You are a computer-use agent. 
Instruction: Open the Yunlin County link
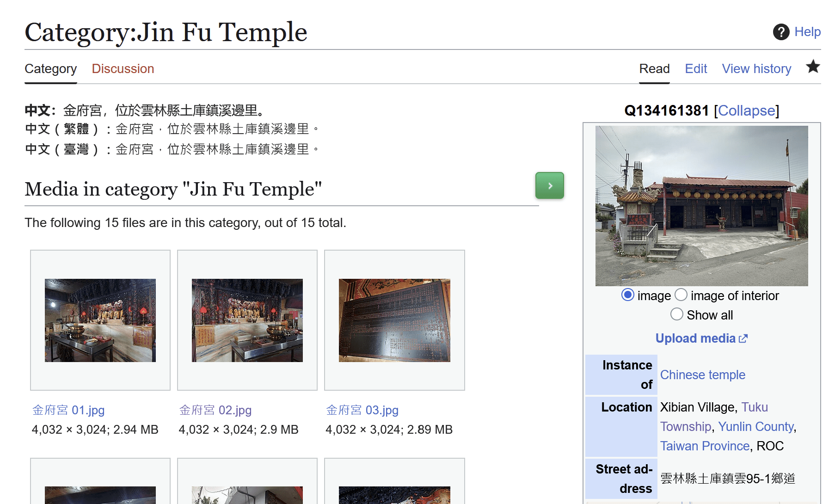point(756,426)
